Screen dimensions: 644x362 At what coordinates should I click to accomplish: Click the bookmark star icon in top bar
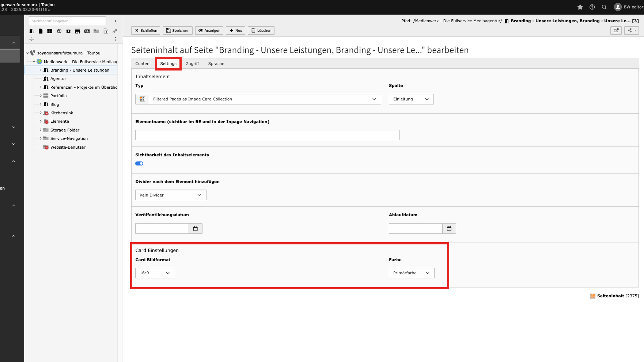[580, 7]
